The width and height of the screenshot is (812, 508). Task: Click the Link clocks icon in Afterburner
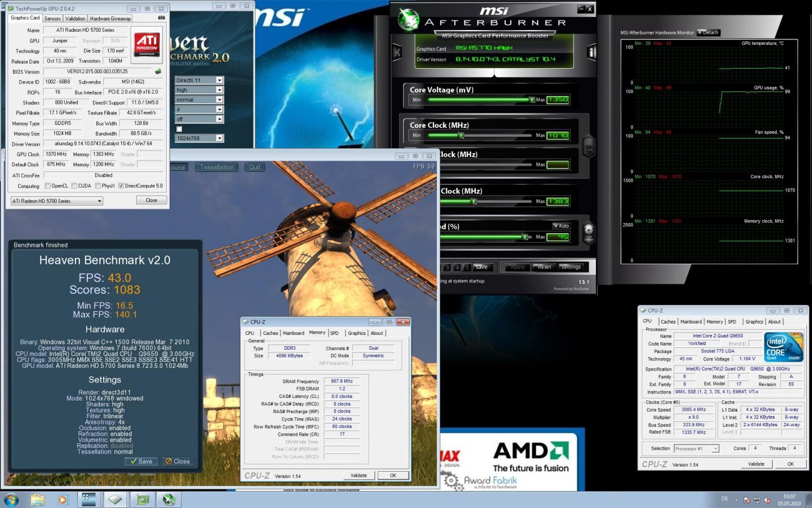[x=589, y=145]
